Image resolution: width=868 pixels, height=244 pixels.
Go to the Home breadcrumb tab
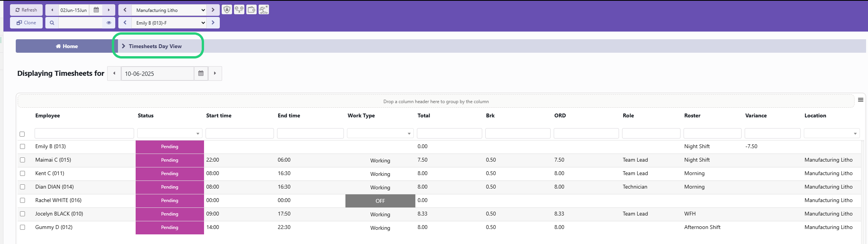[x=67, y=46]
